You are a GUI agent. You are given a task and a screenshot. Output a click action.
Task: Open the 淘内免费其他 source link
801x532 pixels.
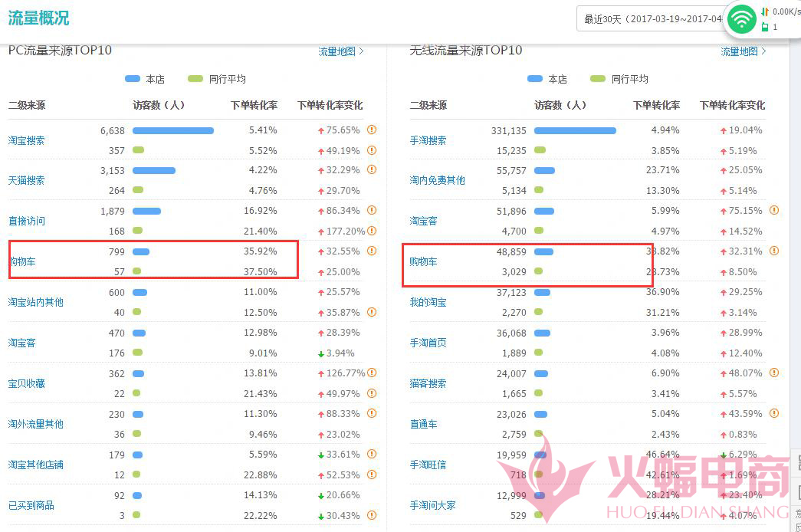pos(437,180)
